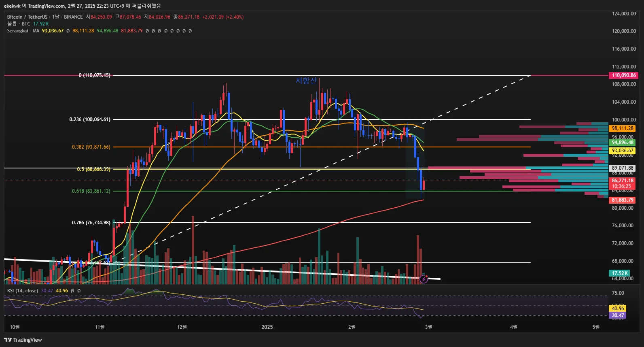Click the yellow 93,036.67 MA price tag
This screenshot has height=347, width=644.
(623, 151)
